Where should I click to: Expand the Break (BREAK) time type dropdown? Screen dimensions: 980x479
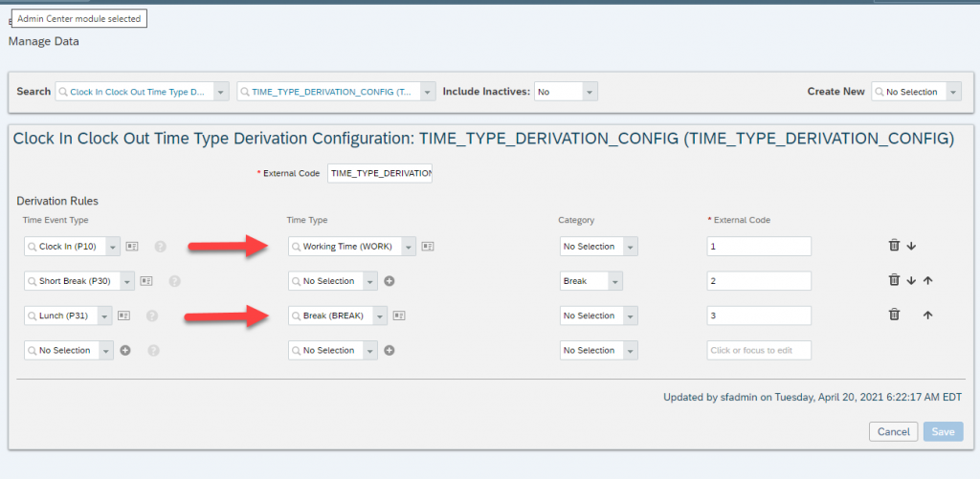pos(381,316)
